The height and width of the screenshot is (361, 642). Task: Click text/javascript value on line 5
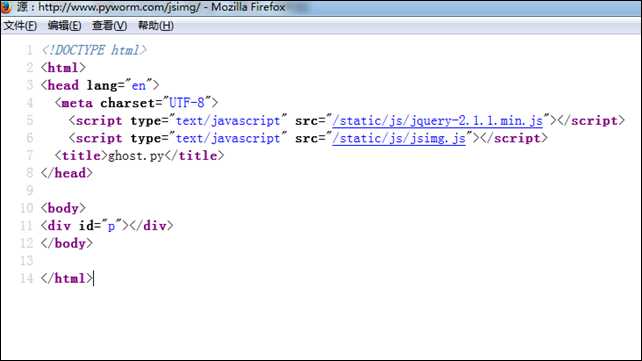tap(228, 121)
